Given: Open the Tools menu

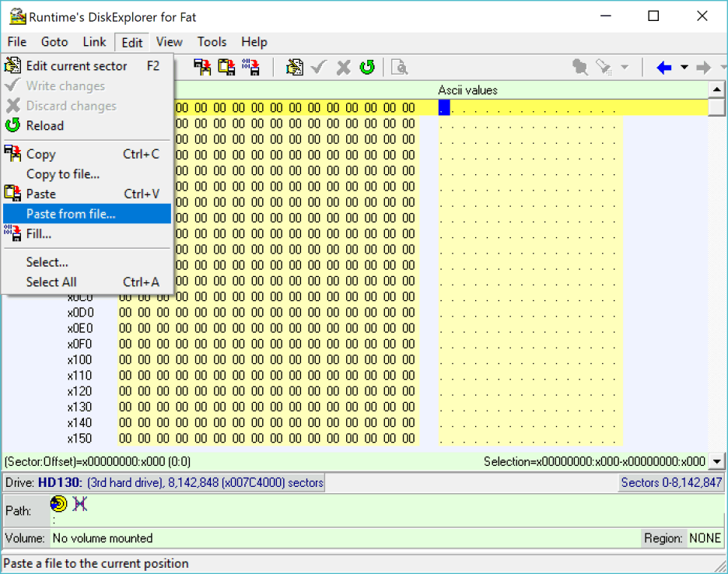Looking at the screenshot, I should click(x=212, y=42).
